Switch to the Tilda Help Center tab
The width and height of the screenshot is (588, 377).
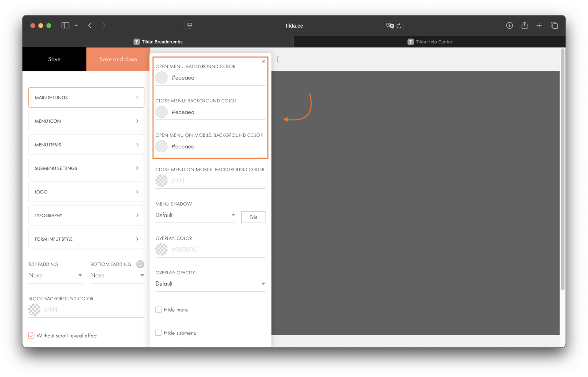click(429, 42)
